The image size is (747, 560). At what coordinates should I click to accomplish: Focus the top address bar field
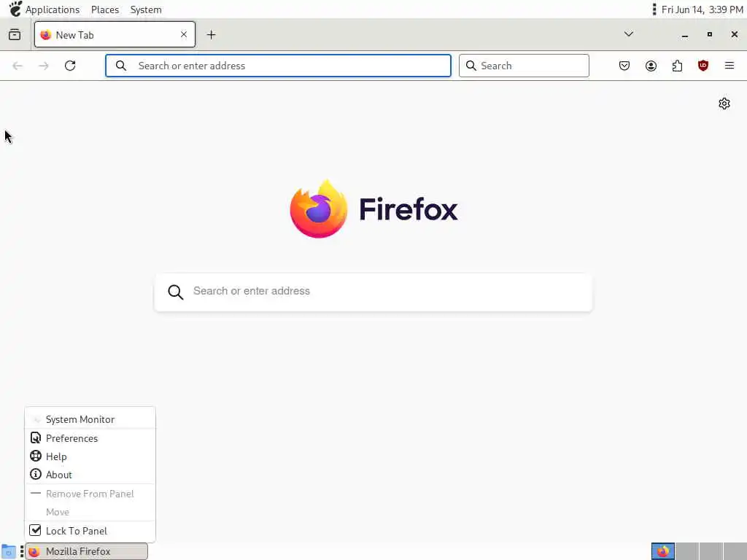tap(278, 66)
